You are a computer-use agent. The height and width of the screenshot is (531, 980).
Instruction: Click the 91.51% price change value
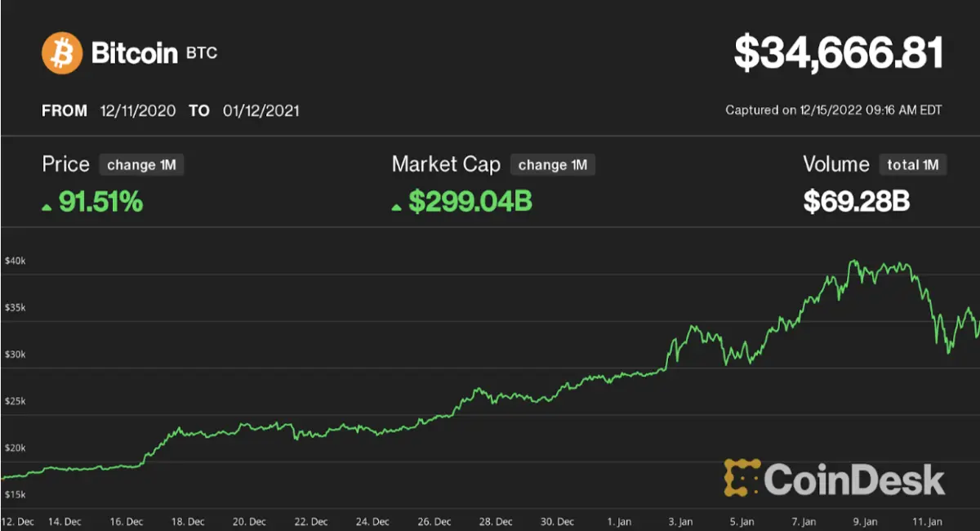point(100,201)
